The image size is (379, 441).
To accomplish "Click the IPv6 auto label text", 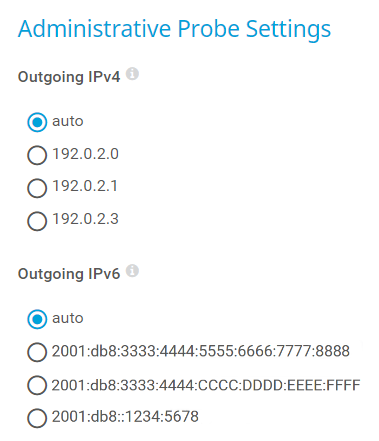I will point(68,318).
